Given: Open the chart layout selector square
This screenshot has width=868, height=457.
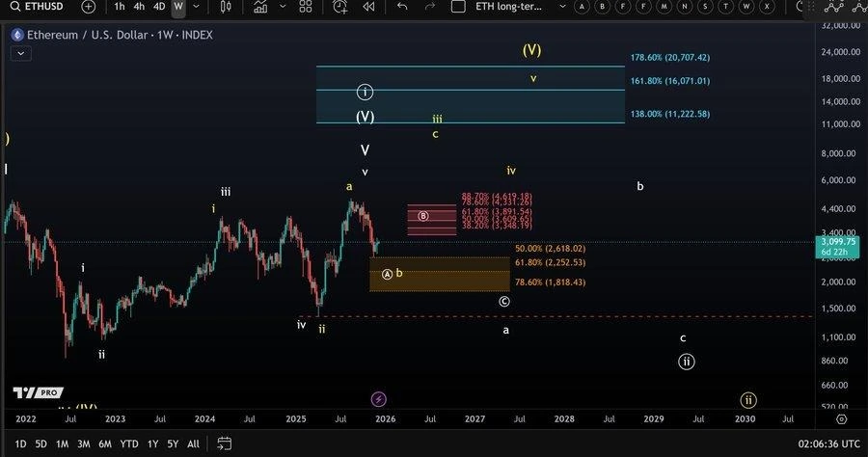Looking at the screenshot, I should pyautogui.click(x=458, y=7).
